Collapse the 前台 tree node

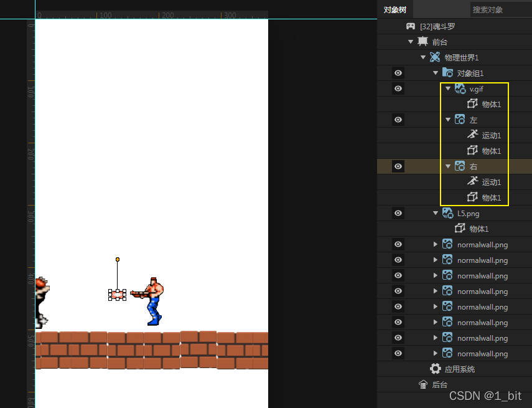coord(411,42)
